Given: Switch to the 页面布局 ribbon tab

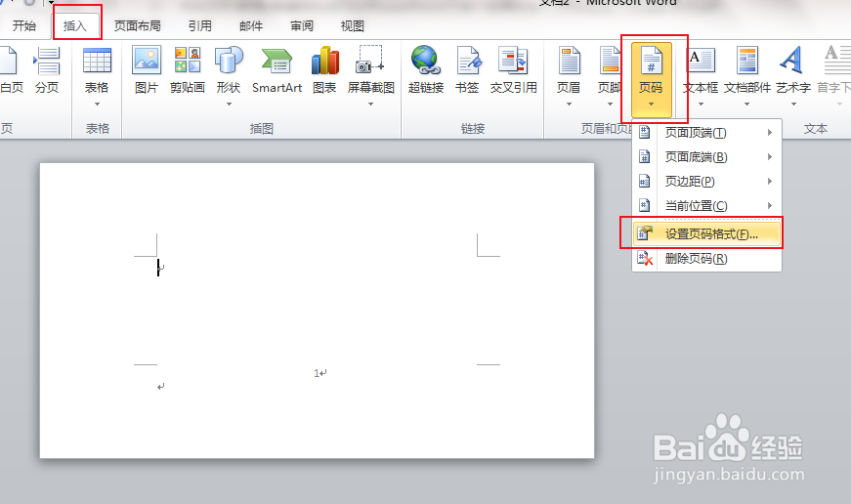Looking at the screenshot, I should pos(138,25).
